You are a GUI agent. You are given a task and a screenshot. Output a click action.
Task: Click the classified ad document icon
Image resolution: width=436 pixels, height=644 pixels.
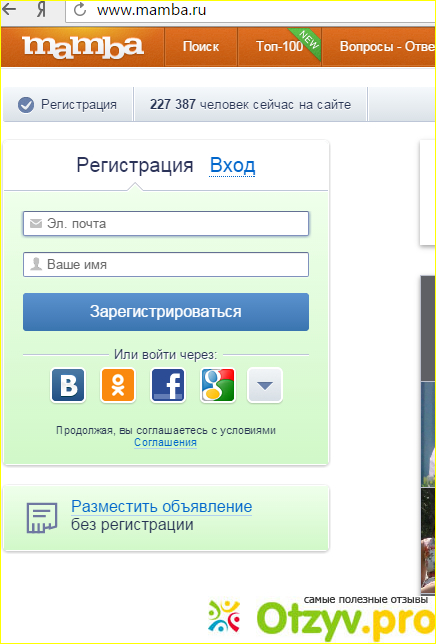[42, 518]
